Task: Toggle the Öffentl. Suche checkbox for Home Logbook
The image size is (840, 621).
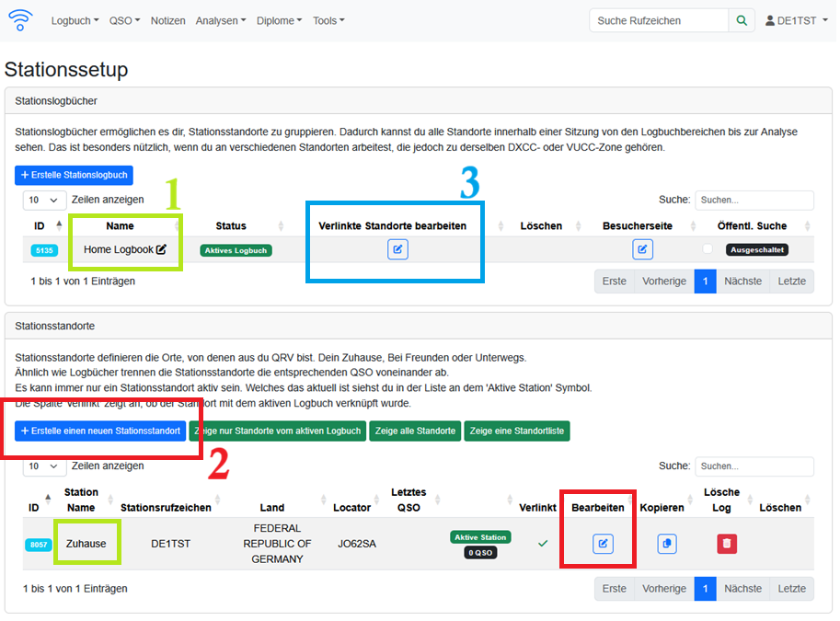Action: [x=708, y=249]
